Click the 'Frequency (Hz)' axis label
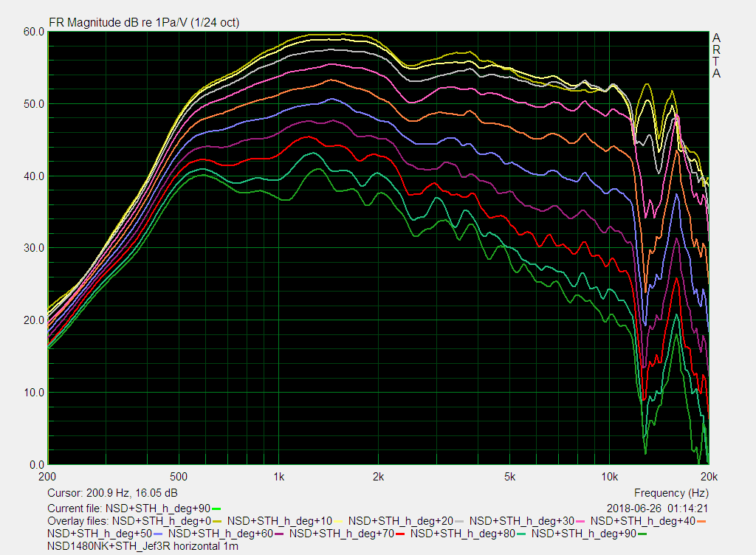The height and width of the screenshot is (555, 756). pos(671,493)
